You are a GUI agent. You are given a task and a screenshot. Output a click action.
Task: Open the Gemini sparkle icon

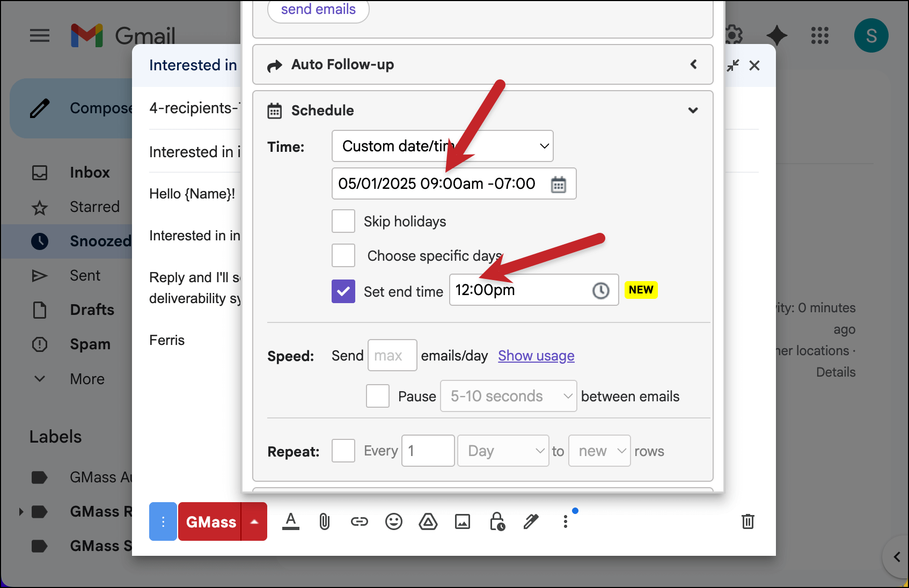coord(776,36)
